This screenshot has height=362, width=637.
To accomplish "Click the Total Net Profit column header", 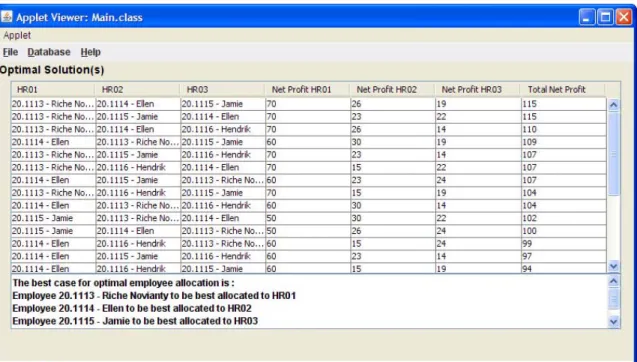I will (562, 89).
